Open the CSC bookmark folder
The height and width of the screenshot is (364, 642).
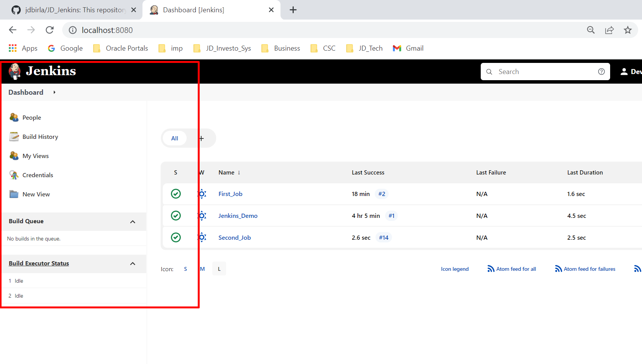click(x=323, y=48)
